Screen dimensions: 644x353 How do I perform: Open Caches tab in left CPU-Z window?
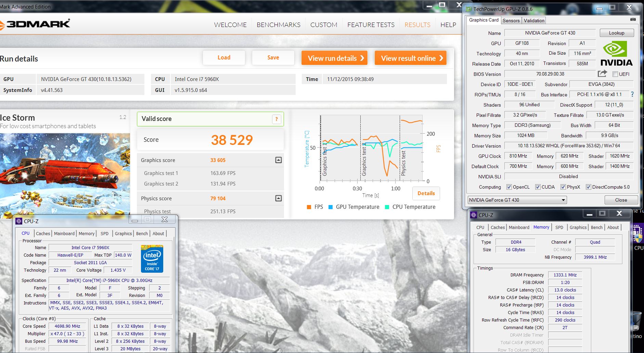tap(43, 233)
